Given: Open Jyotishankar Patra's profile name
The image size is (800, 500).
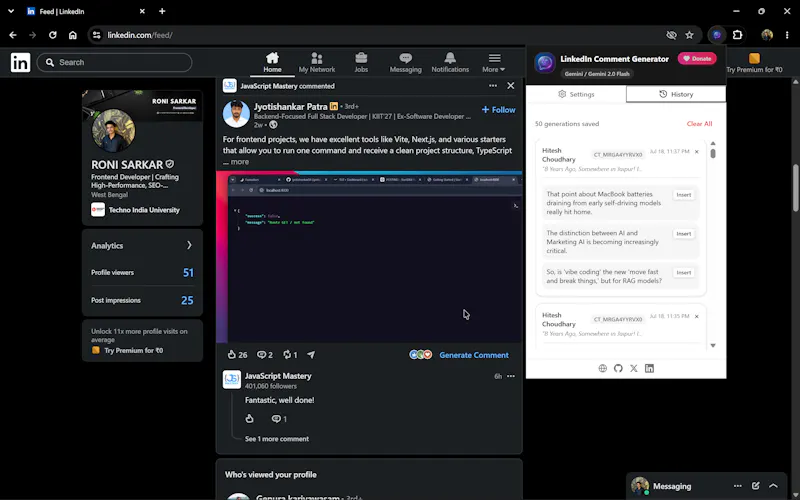Looking at the screenshot, I should [290, 107].
